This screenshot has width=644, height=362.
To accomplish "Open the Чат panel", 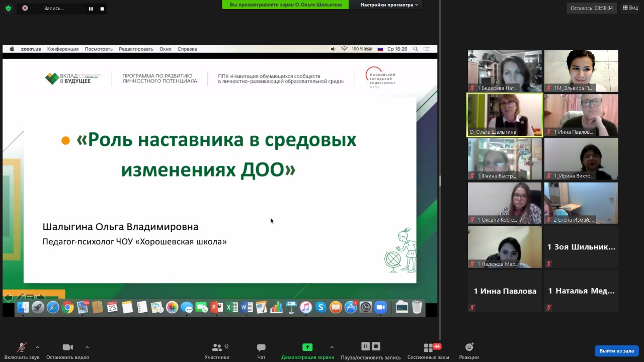I will 261,350.
